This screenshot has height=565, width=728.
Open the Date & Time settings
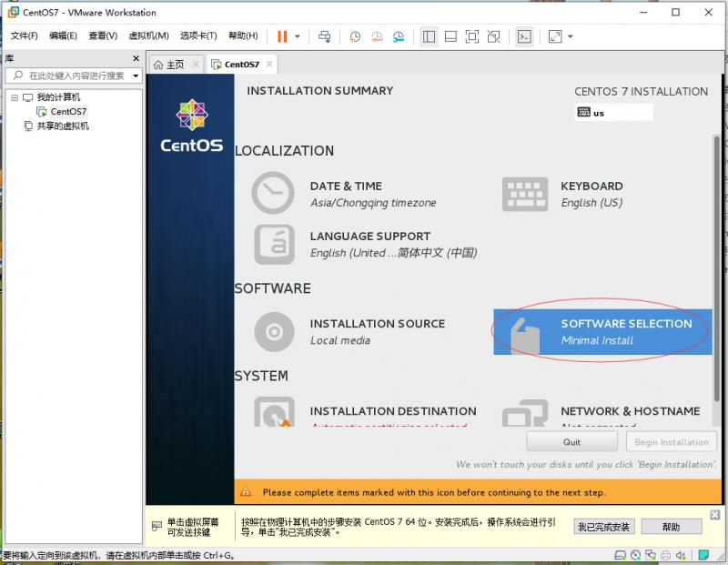346,194
